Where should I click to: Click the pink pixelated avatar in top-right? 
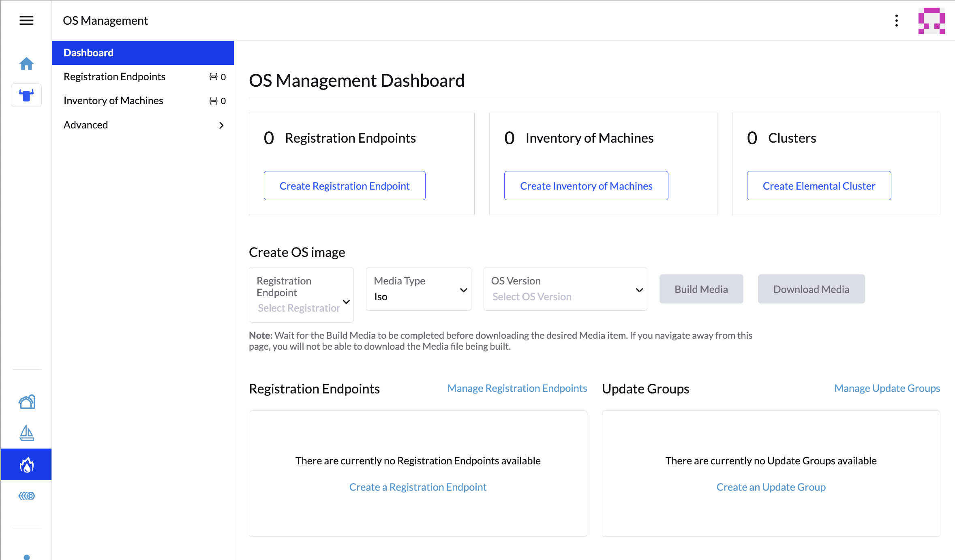pos(931,20)
